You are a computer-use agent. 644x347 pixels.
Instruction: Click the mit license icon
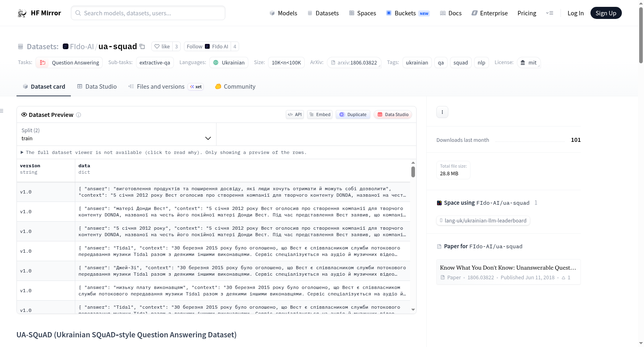click(x=523, y=62)
